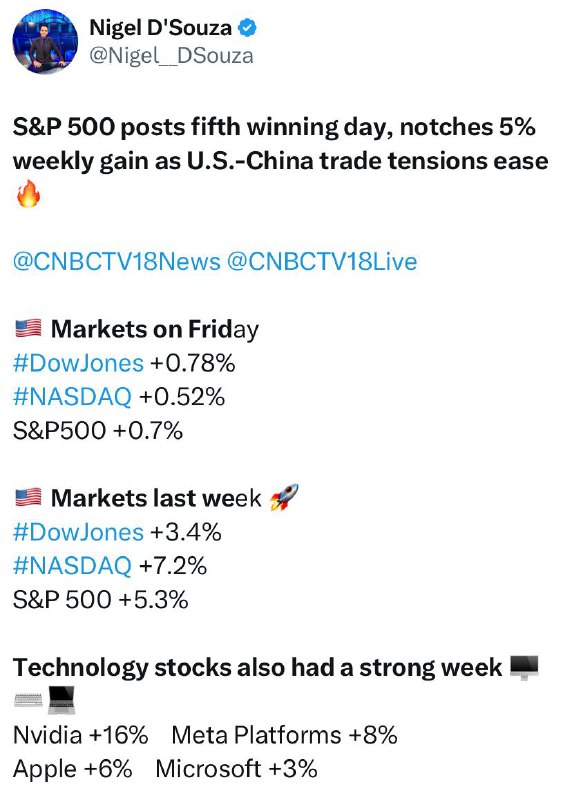Open the @CNBCTV18News mention
Viewport: 572px width, 800px height.
pos(117,261)
